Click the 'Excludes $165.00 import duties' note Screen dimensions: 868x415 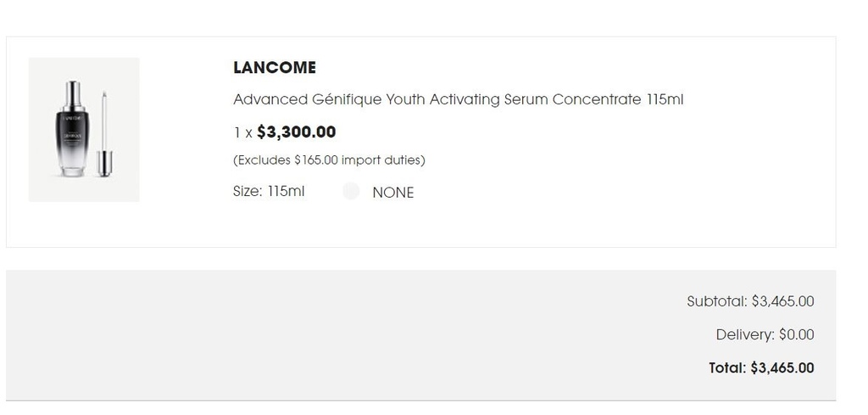click(x=330, y=160)
